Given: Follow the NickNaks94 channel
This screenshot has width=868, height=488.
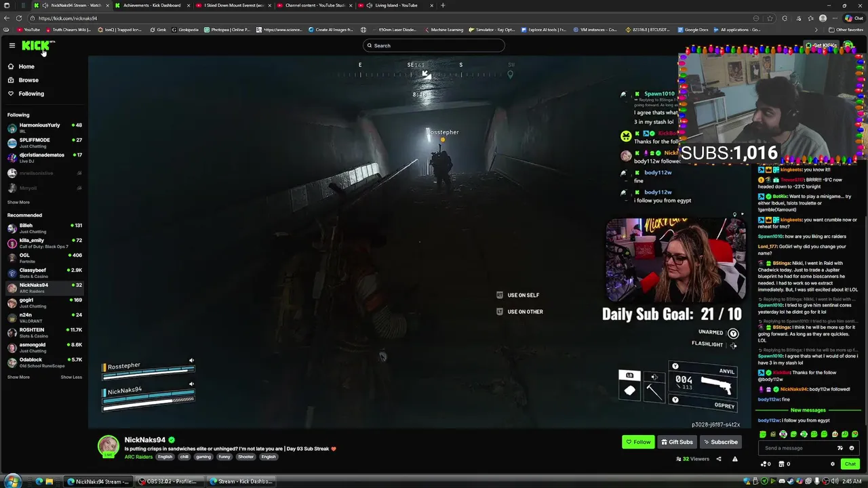Looking at the screenshot, I should (x=638, y=442).
